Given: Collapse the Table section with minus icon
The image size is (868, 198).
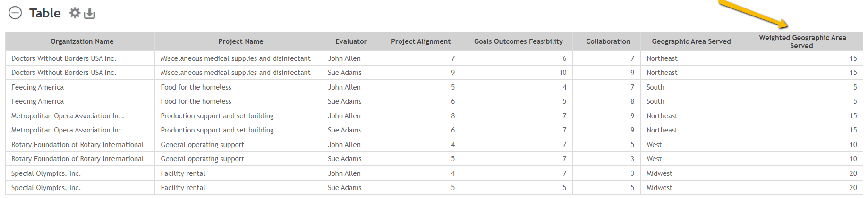Looking at the screenshot, I should 15,13.
